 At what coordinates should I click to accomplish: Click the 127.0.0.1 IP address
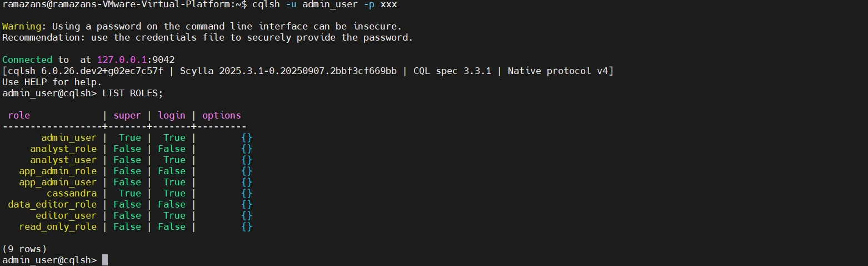[x=121, y=60]
